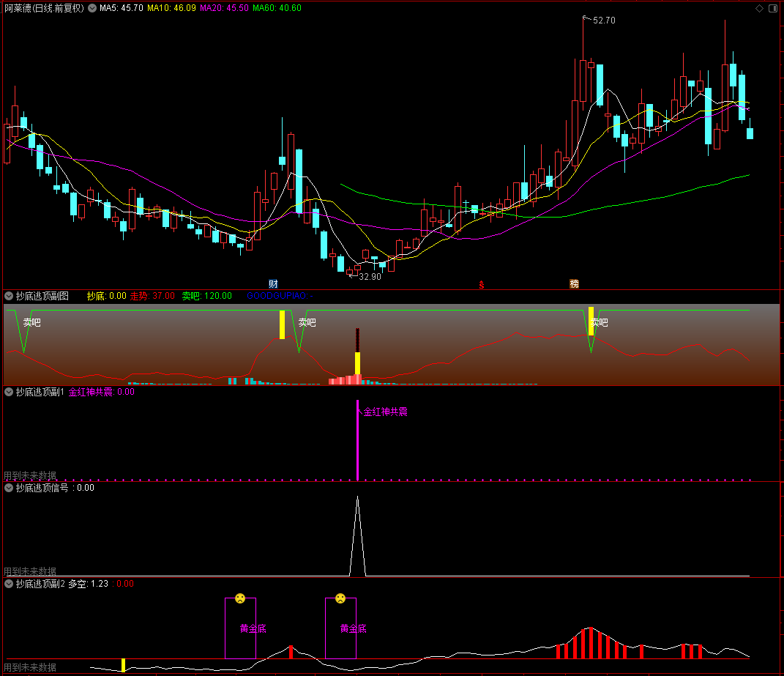Click the 抄底: 0.00 value
Viewport: 784px width, 676px height.
(x=106, y=296)
